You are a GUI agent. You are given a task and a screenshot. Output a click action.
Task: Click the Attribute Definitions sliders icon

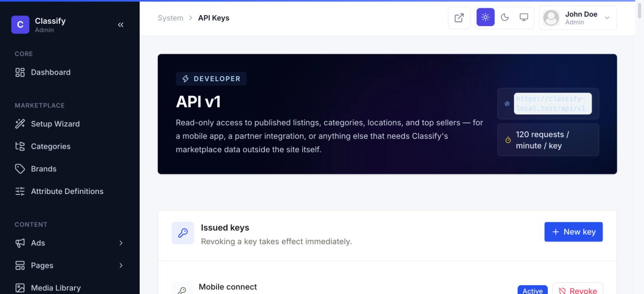pyautogui.click(x=20, y=191)
